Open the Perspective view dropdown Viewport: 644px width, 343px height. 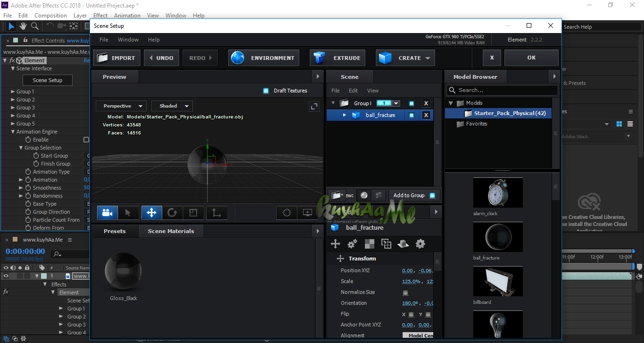click(121, 106)
